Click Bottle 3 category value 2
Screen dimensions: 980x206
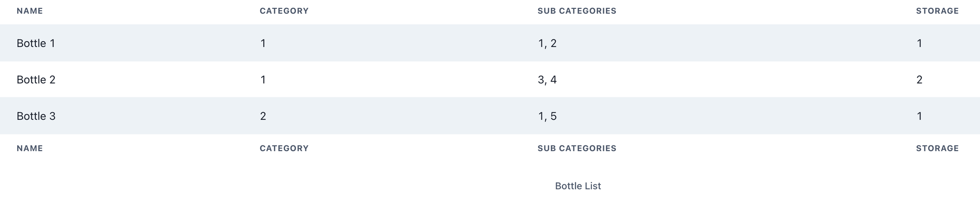point(263,116)
